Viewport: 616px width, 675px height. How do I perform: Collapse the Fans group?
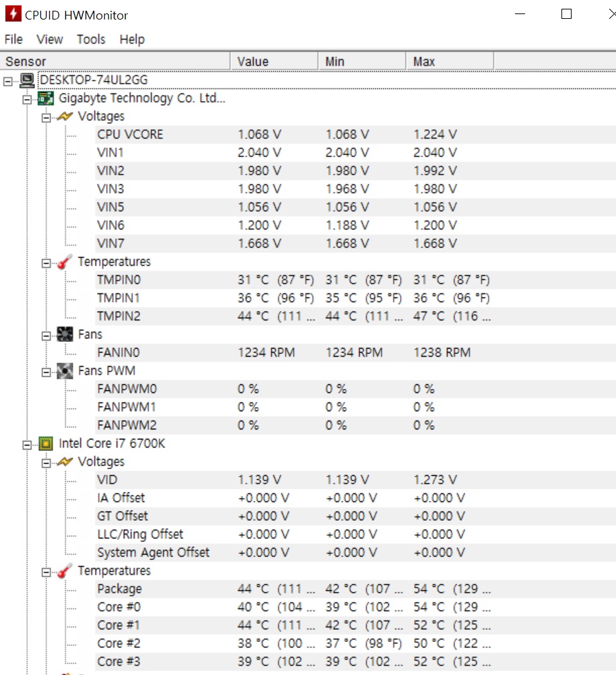[x=46, y=336]
